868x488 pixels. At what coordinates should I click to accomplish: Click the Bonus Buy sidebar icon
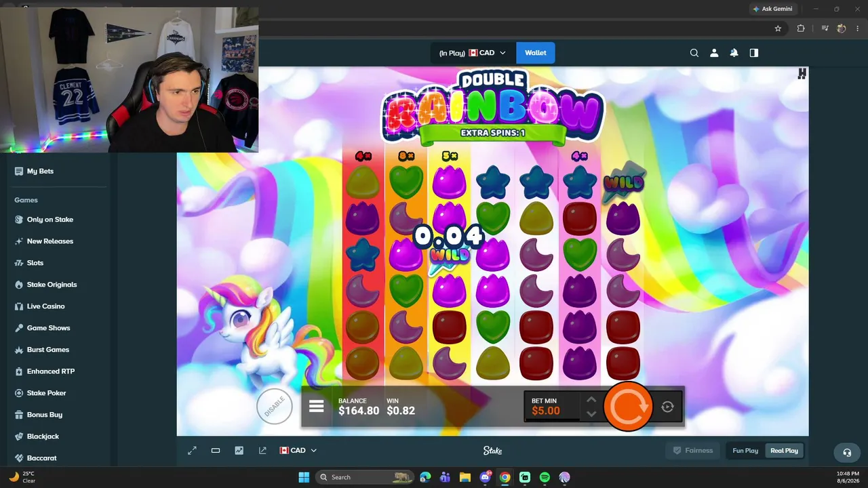pyautogui.click(x=19, y=415)
